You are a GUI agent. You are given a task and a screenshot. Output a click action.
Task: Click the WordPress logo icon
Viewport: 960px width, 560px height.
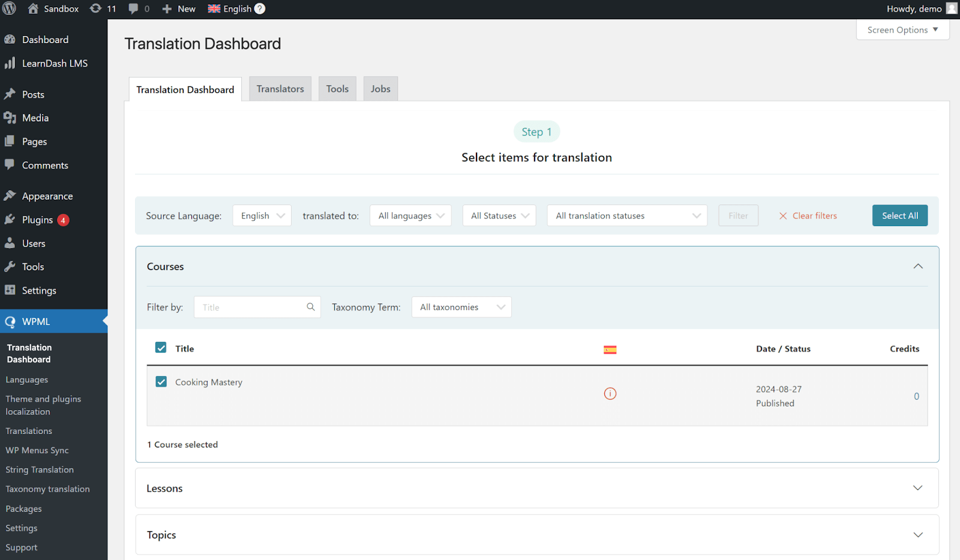(x=10, y=9)
